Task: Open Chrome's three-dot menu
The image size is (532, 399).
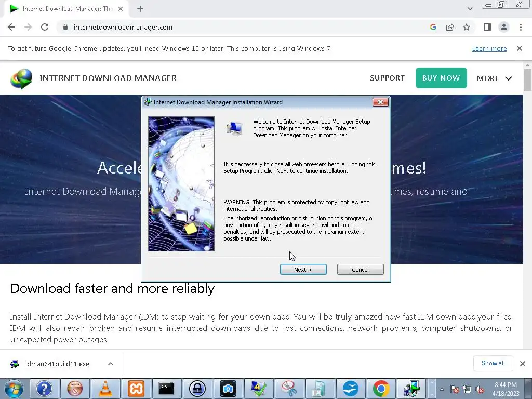Action: (x=521, y=27)
